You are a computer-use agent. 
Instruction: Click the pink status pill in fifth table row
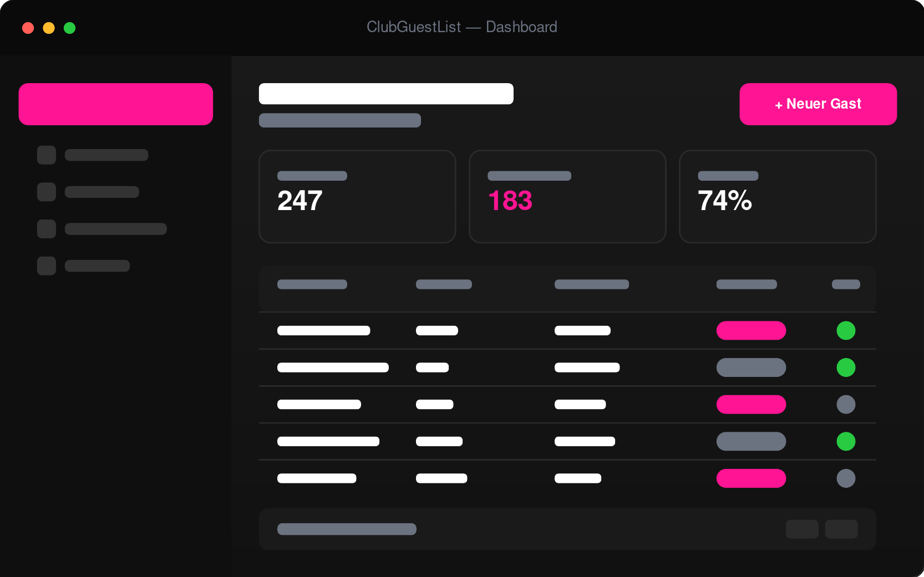pyautogui.click(x=751, y=478)
